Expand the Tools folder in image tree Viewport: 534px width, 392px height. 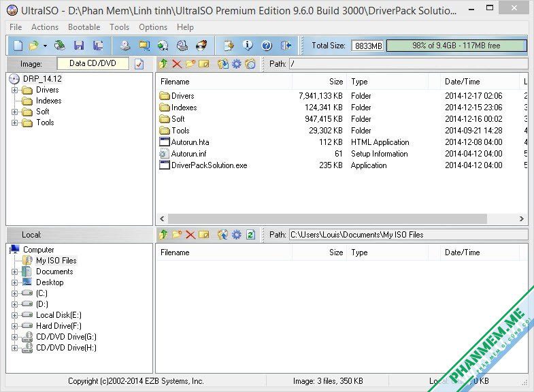pyautogui.click(x=14, y=123)
